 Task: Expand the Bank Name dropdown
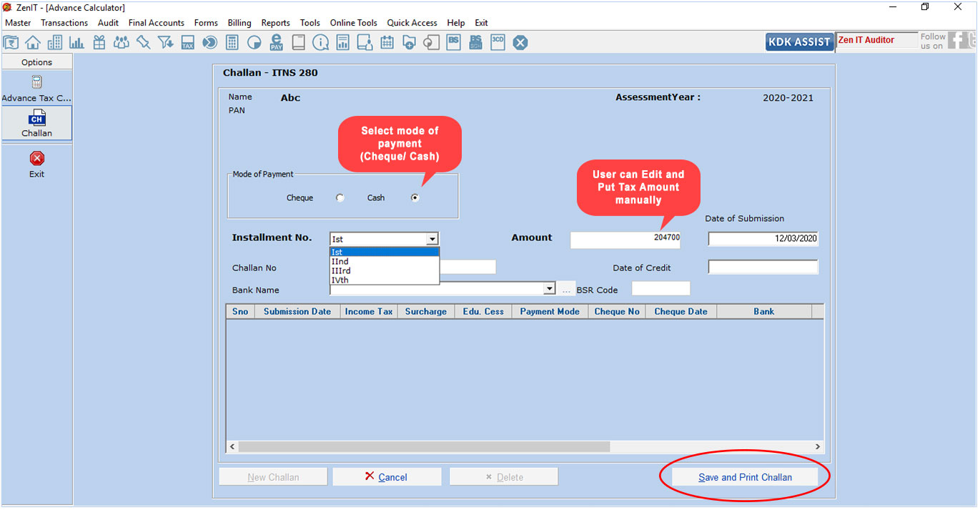pyautogui.click(x=549, y=289)
